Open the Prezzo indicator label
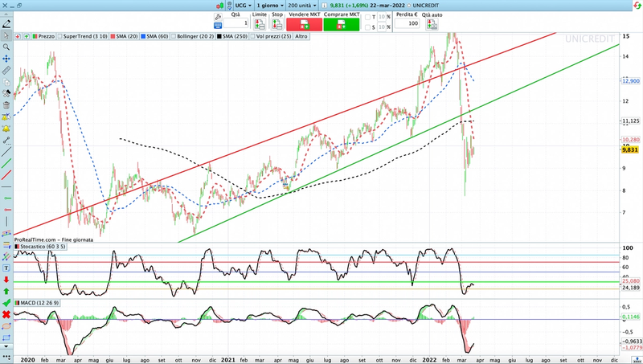 click(x=43, y=36)
